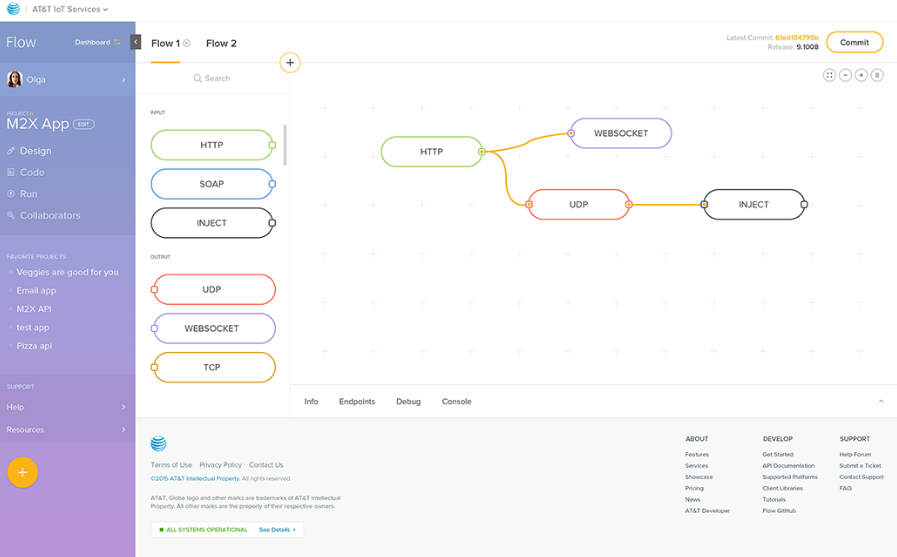The width and height of the screenshot is (897, 557).
Task: Open favorite project M2X API
Action: (34, 309)
